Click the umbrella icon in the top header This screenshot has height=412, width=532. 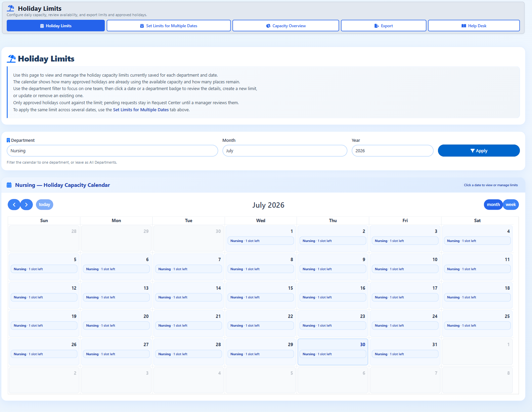[11, 8]
